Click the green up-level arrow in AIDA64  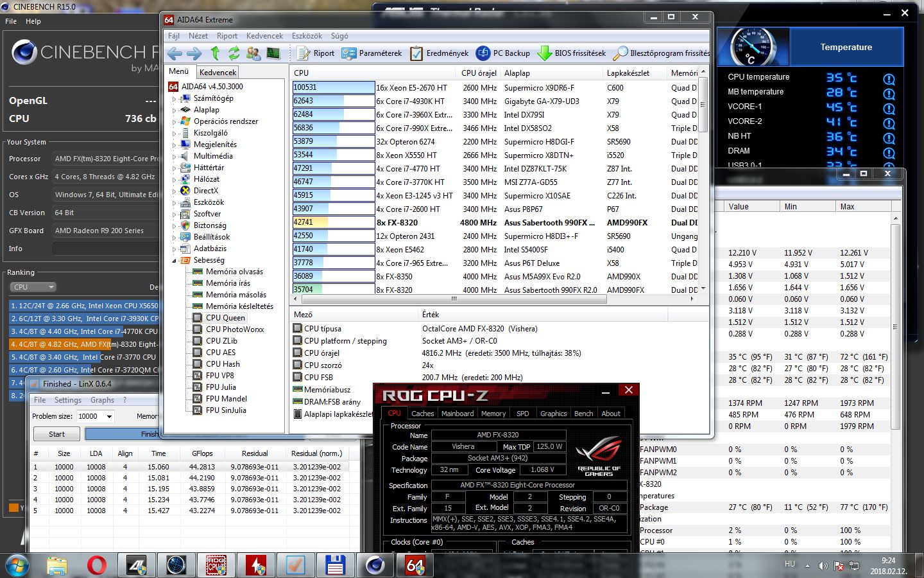[x=215, y=53]
